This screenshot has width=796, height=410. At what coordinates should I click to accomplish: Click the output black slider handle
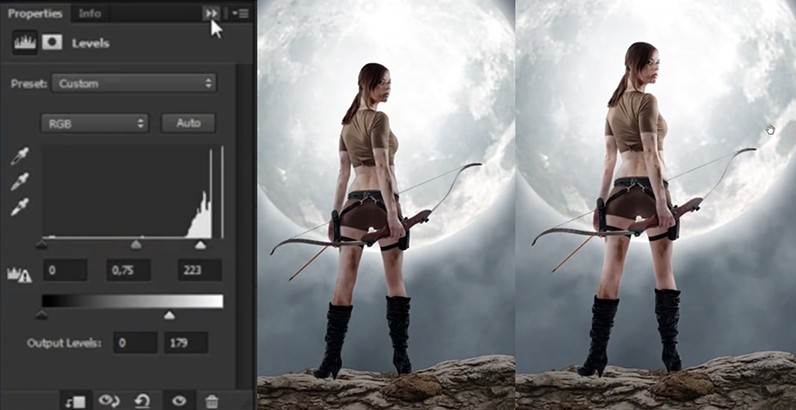coord(42,315)
